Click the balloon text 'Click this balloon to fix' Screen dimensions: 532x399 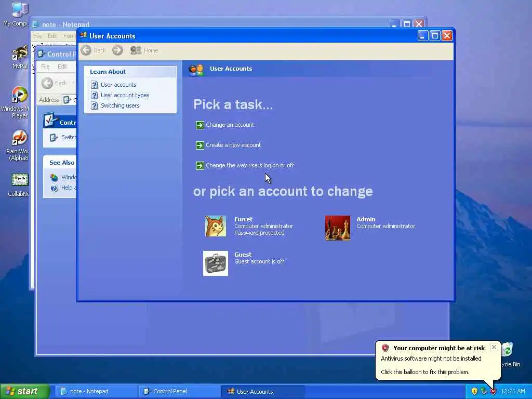[425, 372]
